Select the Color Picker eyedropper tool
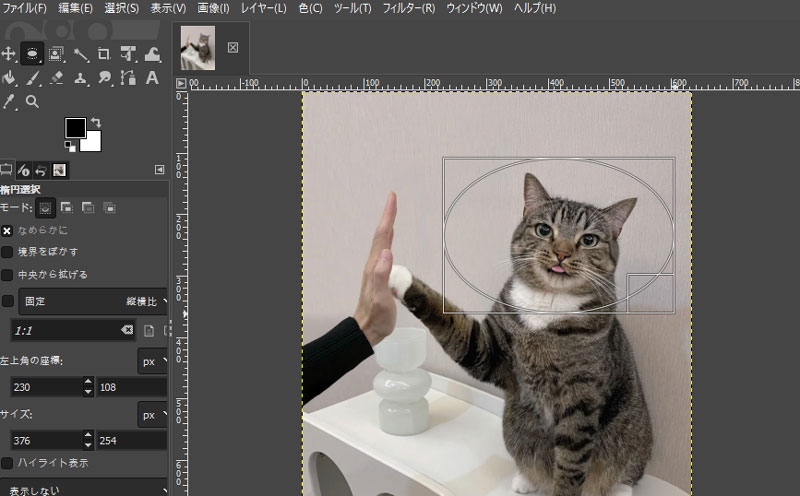 tap(8, 102)
